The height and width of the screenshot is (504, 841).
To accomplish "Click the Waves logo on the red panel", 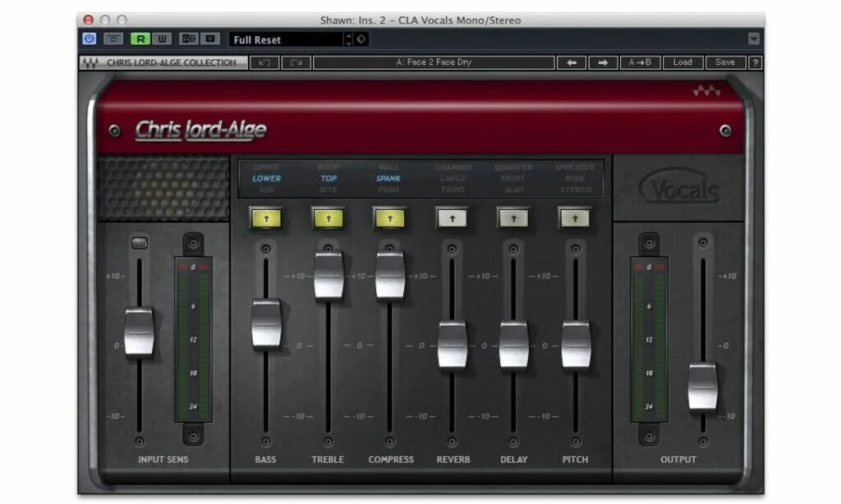I will tap(706, 91).
